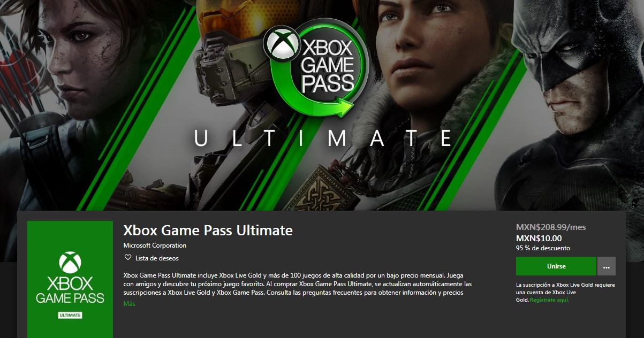
Task: Click the crossed-out MXN$208.99/mes price
Action: [551, 227]
